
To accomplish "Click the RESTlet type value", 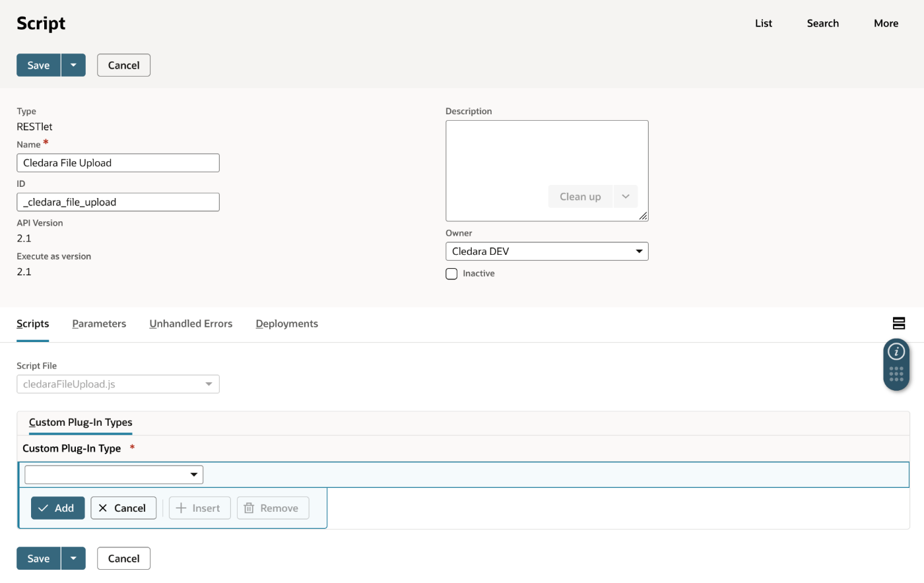I will [34, 127].
